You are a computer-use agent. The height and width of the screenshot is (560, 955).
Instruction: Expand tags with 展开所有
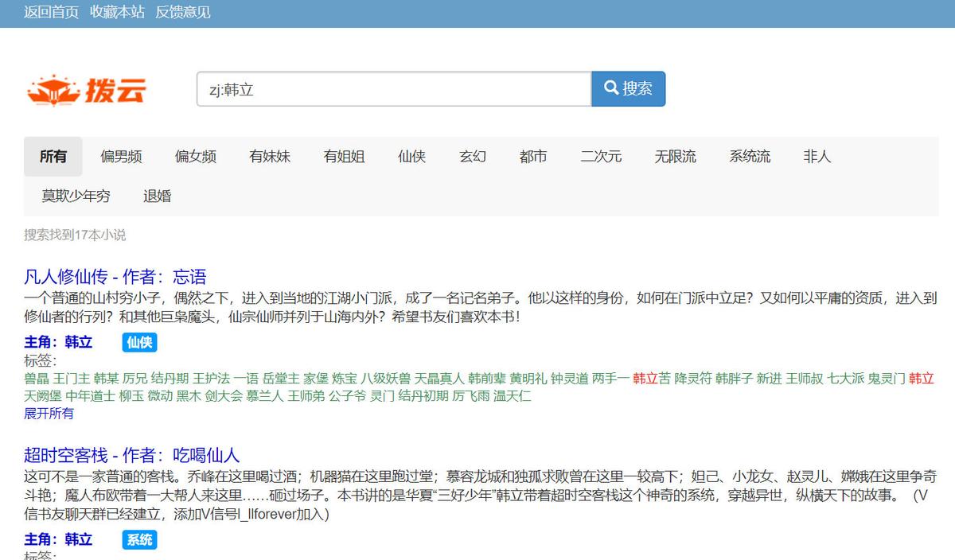(49, 414)
